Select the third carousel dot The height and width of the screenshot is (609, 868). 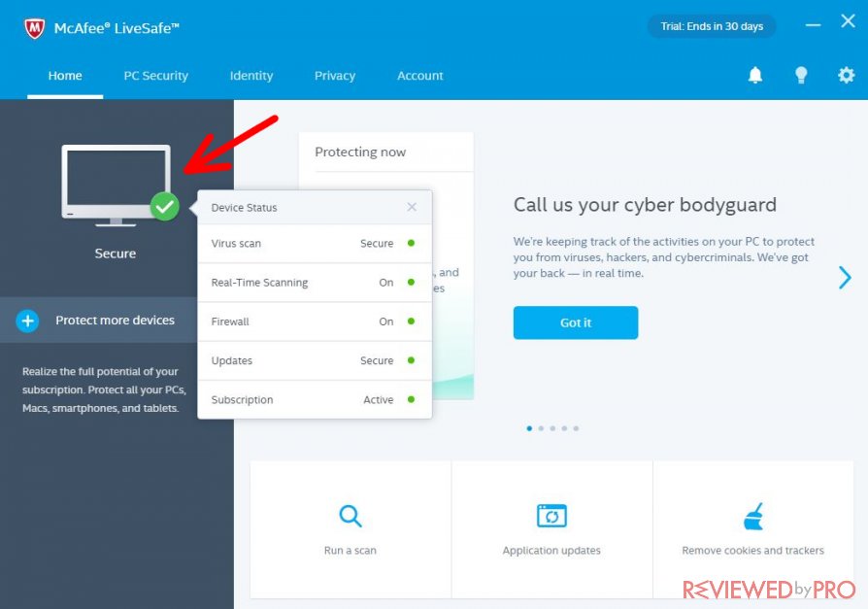(x=552, y=428)
